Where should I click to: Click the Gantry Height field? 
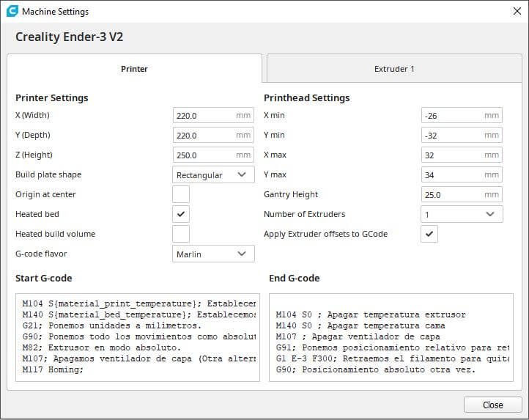(452, 195)
